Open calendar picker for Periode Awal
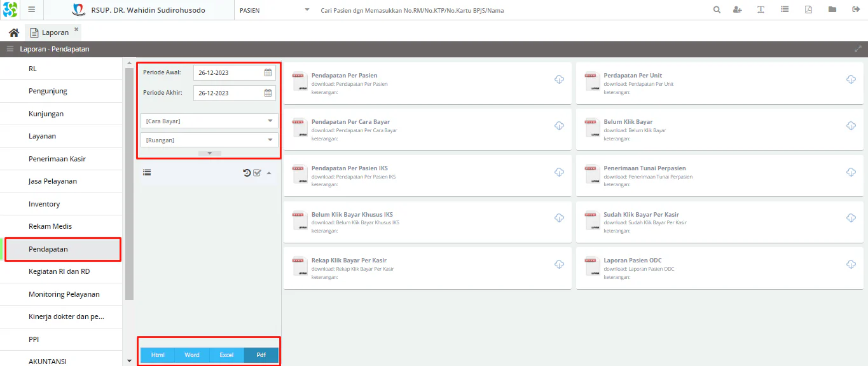Screen dimensions: 868x366 pos(268,72)
